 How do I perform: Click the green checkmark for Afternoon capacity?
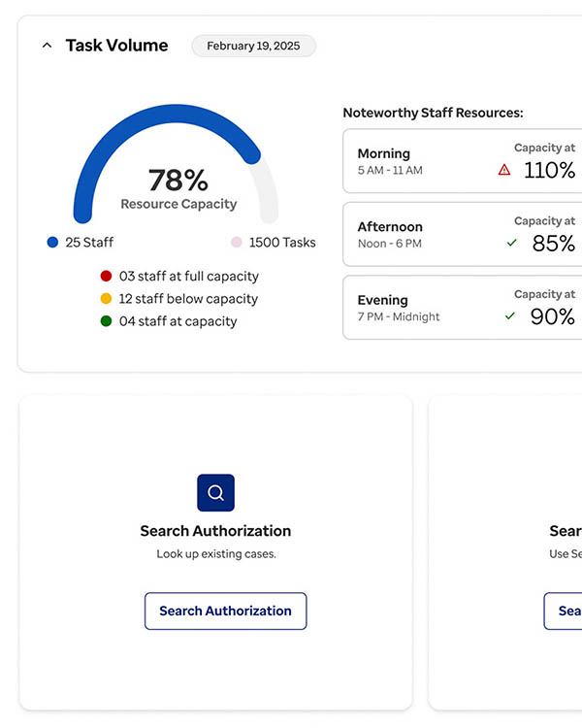[511, 243]
